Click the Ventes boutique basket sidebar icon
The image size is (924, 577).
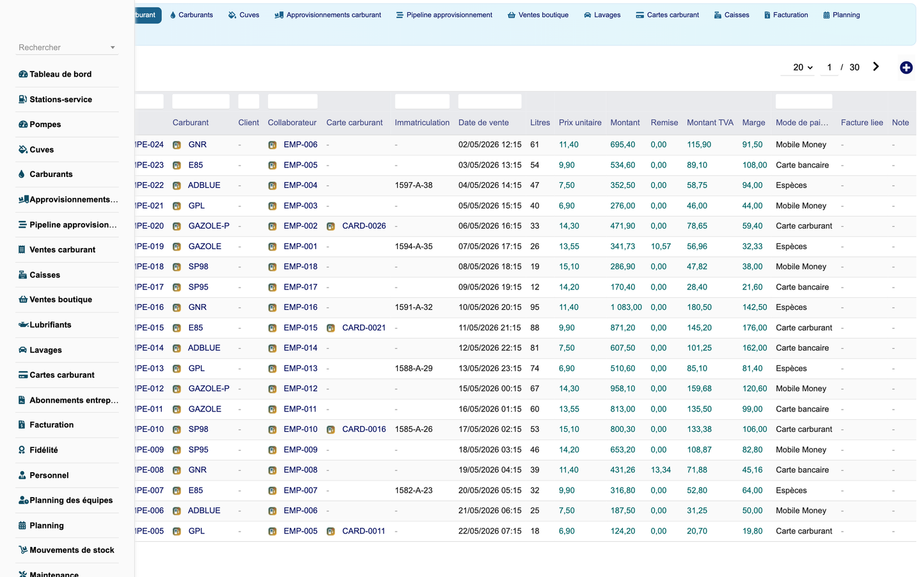(23, 300)
